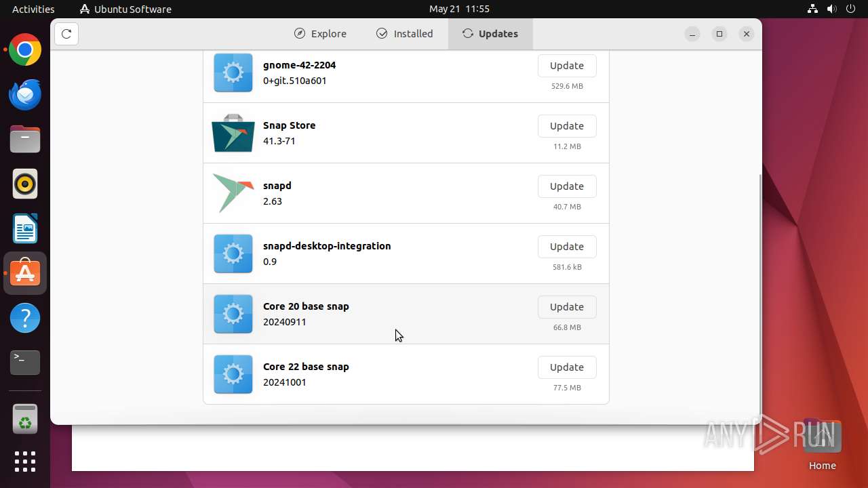Click the Core 22 base snap title
Viewport: 868px width, 488px height.
coord(306,367)
